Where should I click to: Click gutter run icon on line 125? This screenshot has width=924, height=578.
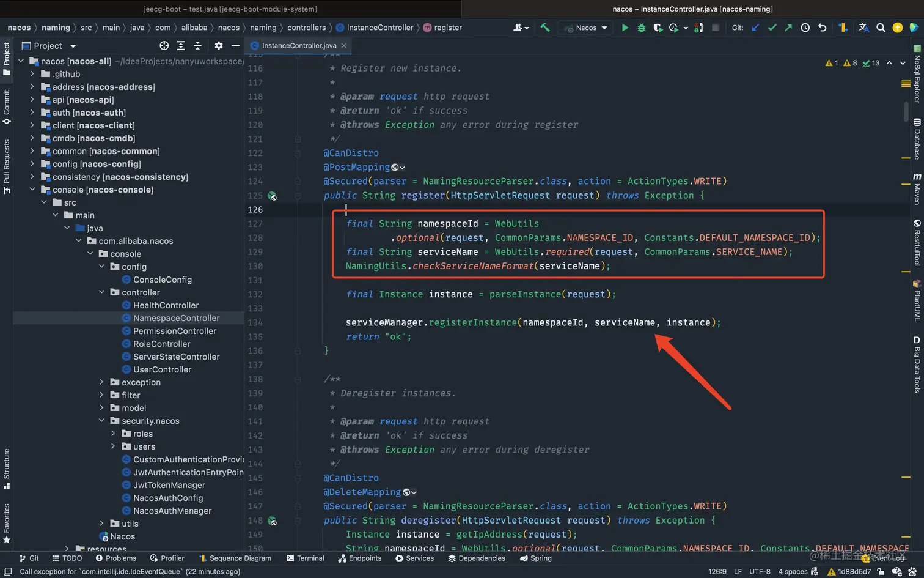tap(272, 196)
